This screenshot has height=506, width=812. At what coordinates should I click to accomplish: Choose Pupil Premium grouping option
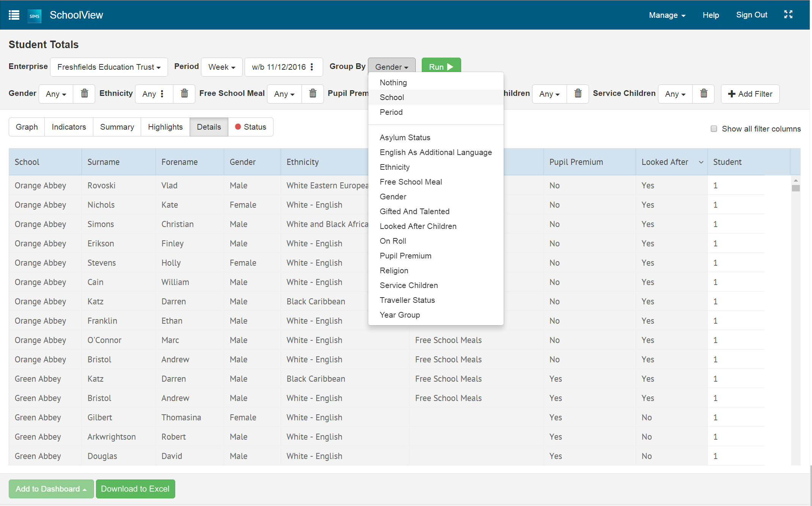point(436,256)
